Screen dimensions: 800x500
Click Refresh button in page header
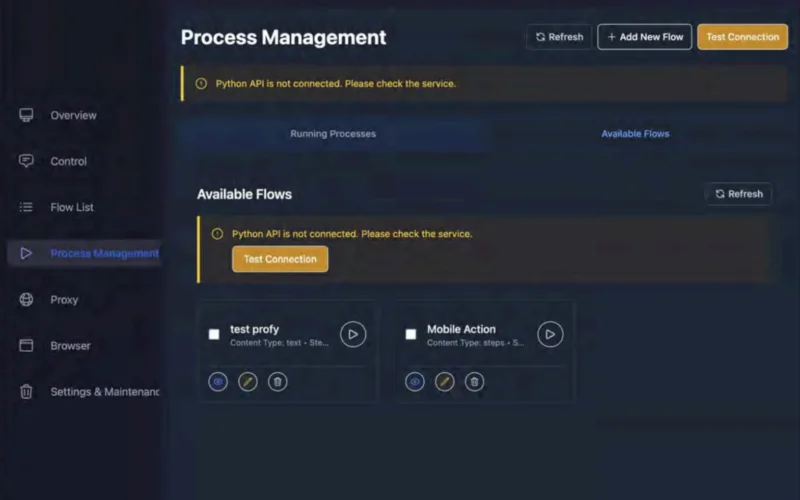(559, 37)
